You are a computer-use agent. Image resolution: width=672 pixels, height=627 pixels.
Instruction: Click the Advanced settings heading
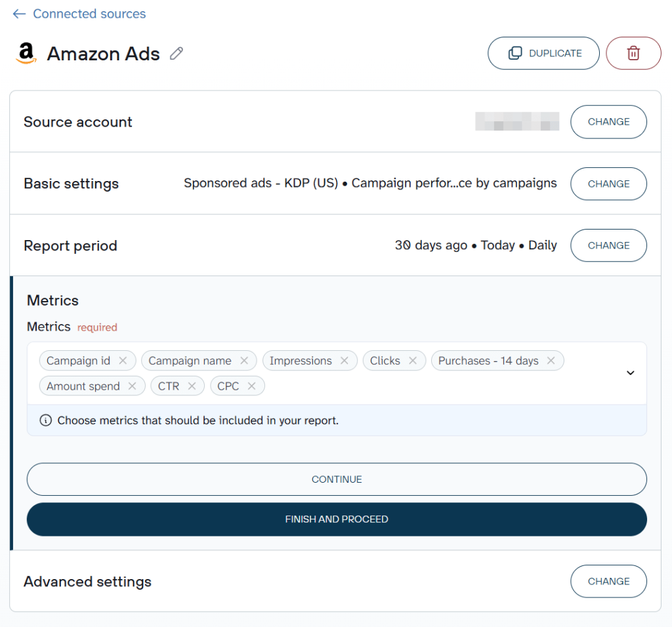(87, 582)
